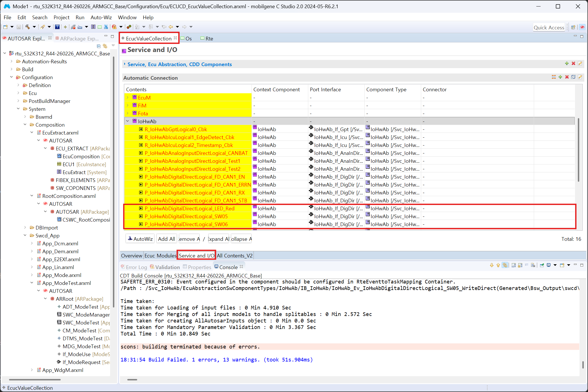Click Console down arrow next-error icon
This screenshot has height=392, width=588.
tap(492, 265)
